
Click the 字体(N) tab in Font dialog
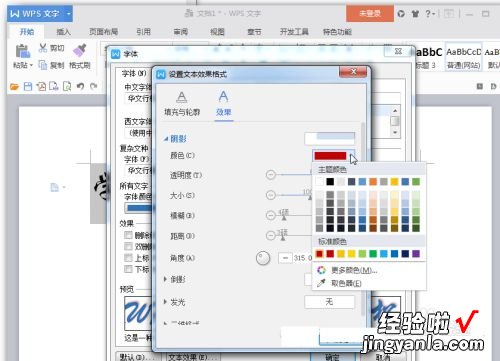coord(134,73)
